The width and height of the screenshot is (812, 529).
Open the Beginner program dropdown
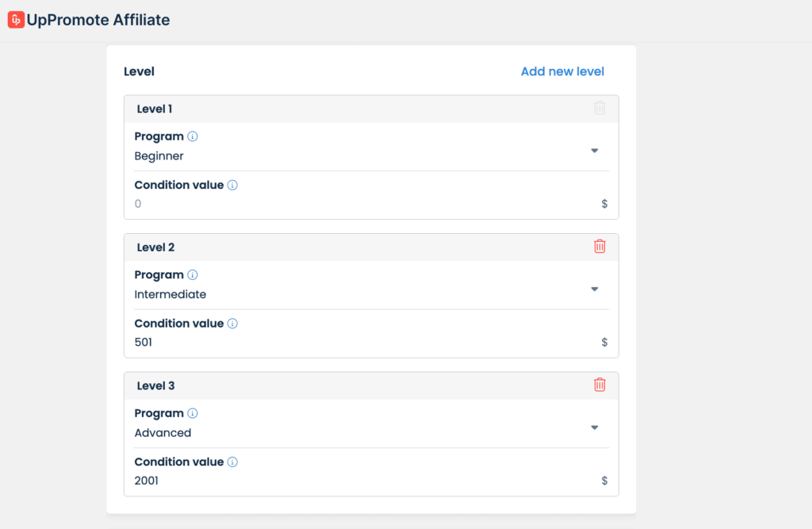(594, 151)
